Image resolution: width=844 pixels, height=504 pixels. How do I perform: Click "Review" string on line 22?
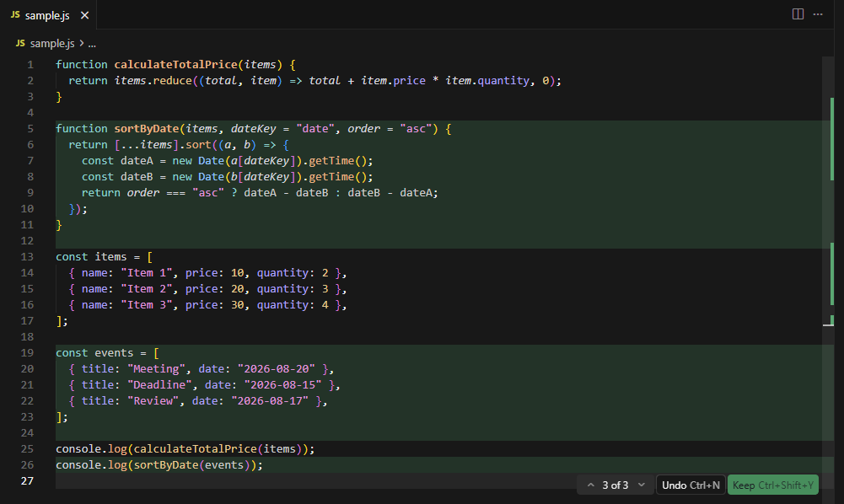click(x=153, y=401)
